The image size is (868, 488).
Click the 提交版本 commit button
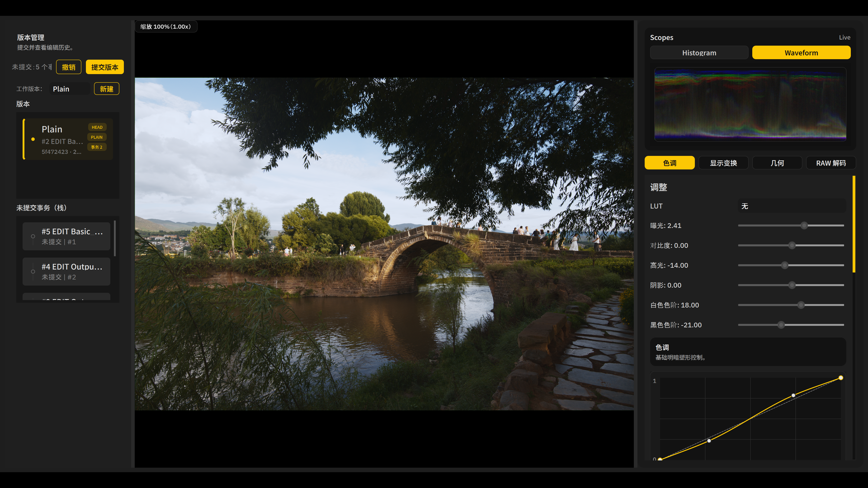pos(104,67)
